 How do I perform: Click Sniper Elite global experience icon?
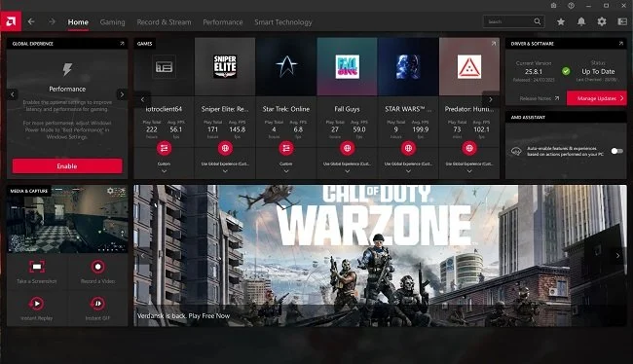pos(225,148)
